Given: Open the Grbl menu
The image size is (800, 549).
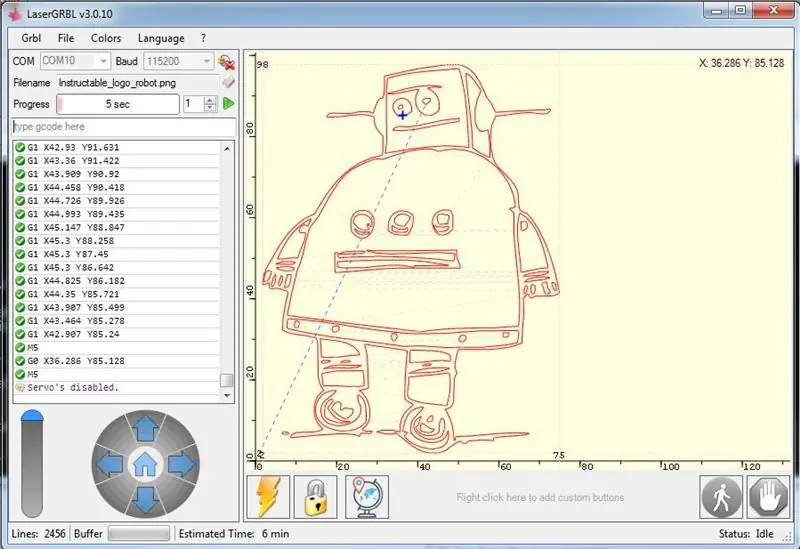Looking at the screenshot, I should click(x=31, y=38).
